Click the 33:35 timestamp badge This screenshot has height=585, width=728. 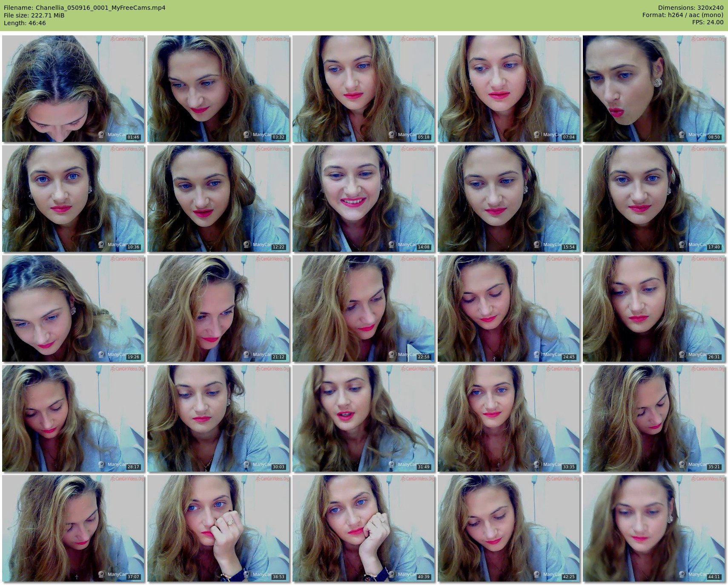pyautogui.click(x=569, y=467)
